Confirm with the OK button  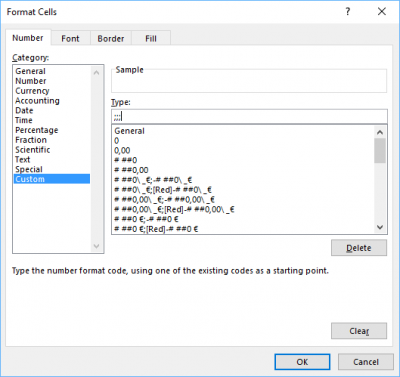click(x=302, y=362)
